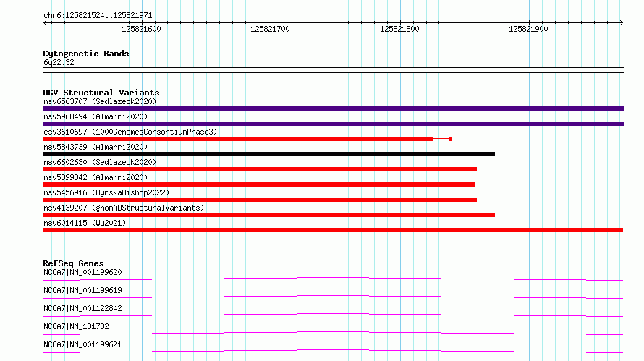Click ruler position label 125821700

(270, 29)
